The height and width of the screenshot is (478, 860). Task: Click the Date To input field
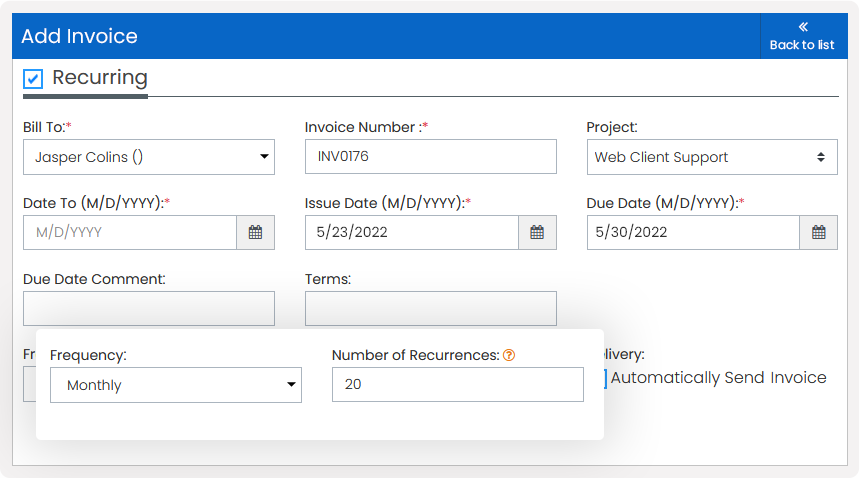pyautogui.click(x=130, y=232)
